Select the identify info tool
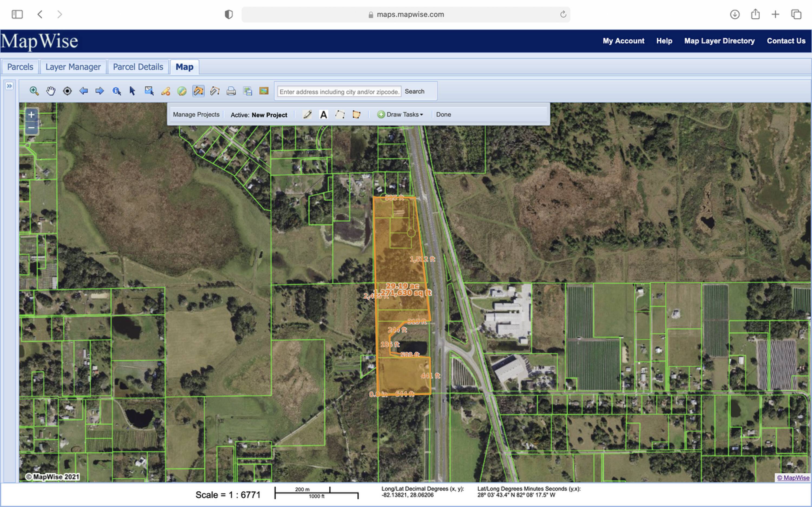The height and width of the screenshot is (507, 812). coord(116,91)
